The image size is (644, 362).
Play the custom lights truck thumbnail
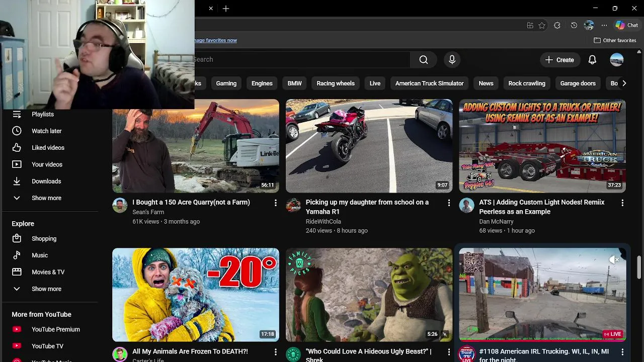tap(542, 146)
